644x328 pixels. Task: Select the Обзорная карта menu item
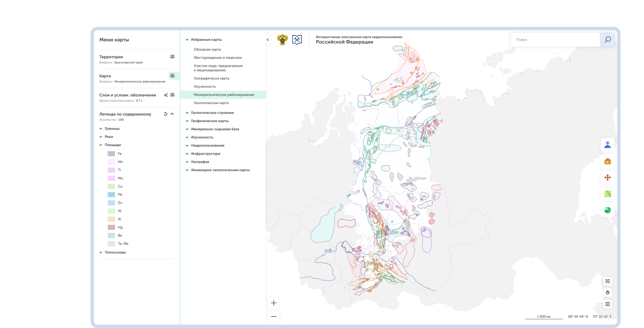(x=207, y=49)
